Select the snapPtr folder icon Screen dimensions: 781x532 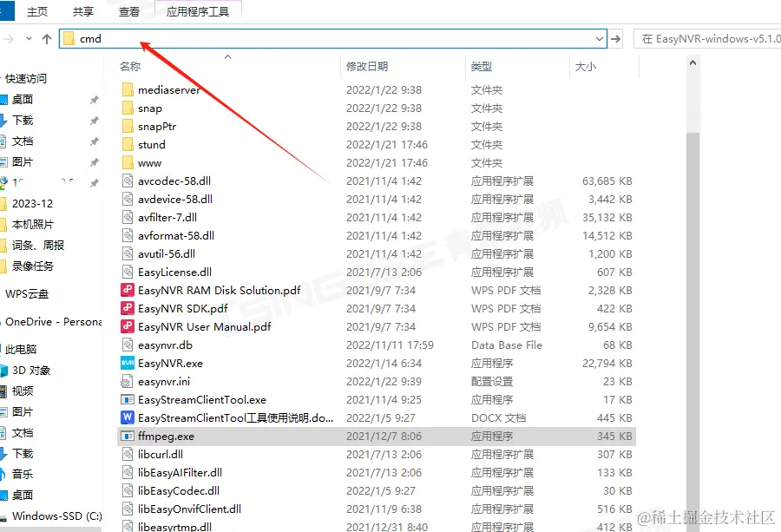tap(128, 127)
